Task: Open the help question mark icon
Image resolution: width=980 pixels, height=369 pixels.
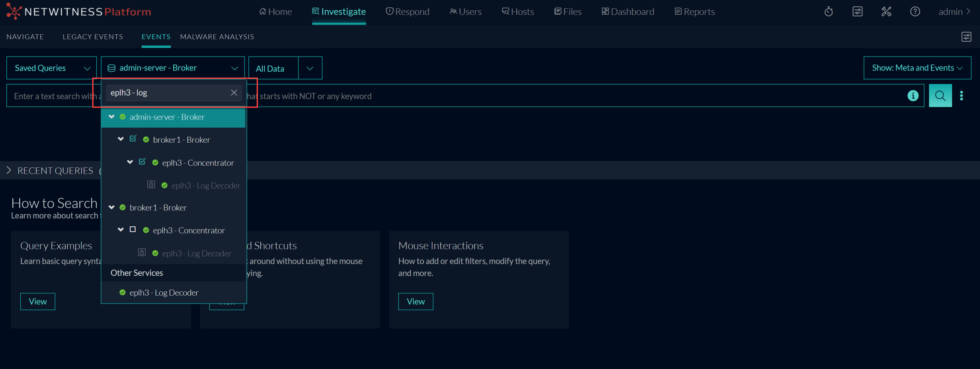Action: pos(915,12)
